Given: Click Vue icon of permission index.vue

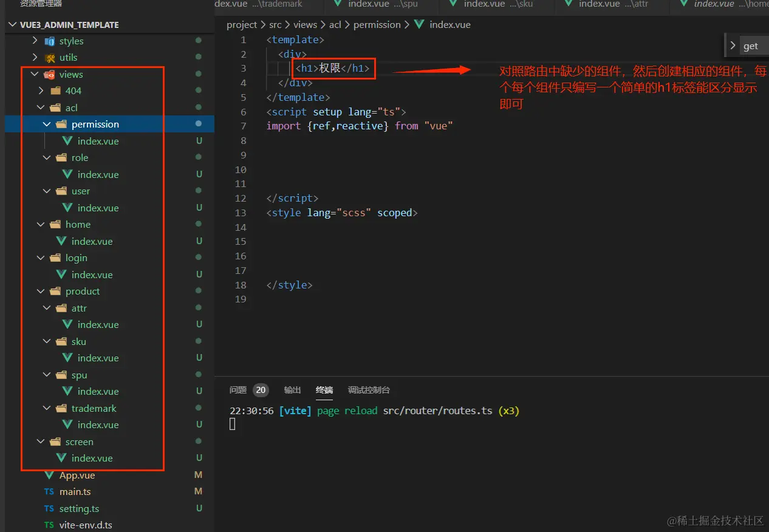Looking at the screenshot, I should click(67, 141).
